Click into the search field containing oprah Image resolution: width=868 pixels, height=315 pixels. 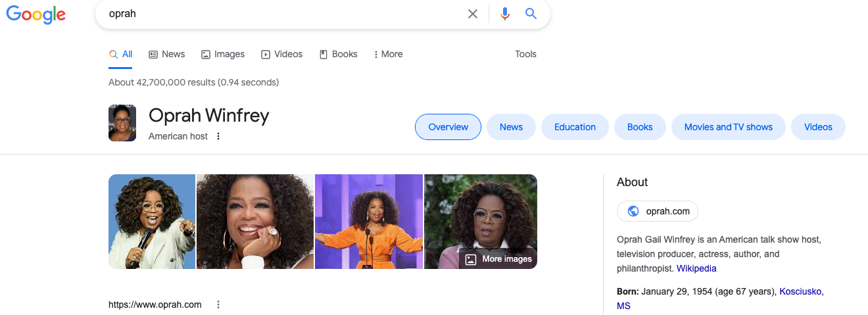(x=283, y=14)
